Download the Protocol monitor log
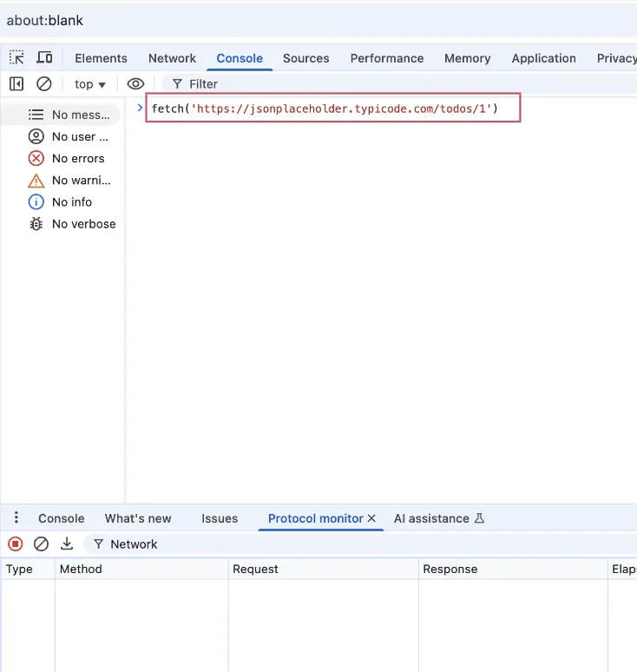The image size is (637, 672). pyautogui.click(x=67, y=544)
